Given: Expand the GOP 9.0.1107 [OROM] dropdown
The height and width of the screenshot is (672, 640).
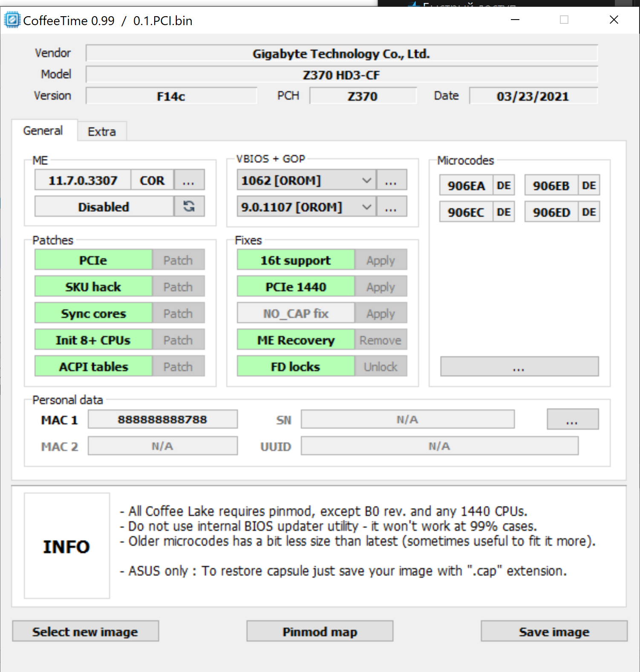Looking at the screenshot, I should (306, 207).
